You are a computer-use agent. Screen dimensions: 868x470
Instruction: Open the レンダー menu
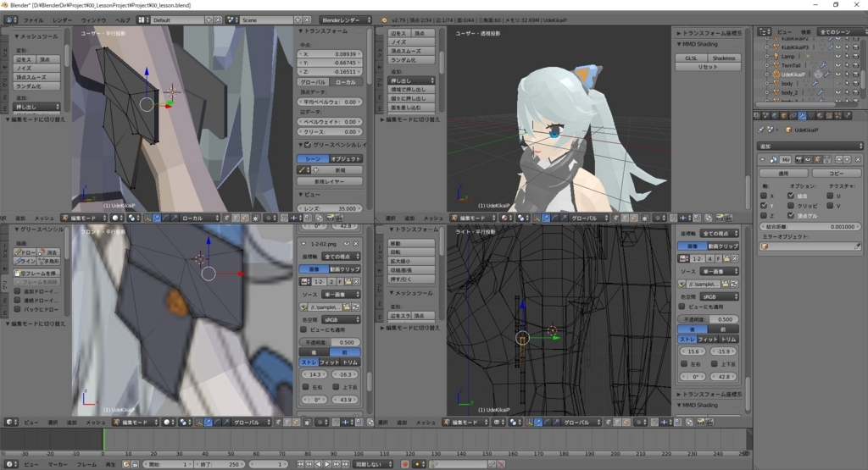(x=62, y=20)
